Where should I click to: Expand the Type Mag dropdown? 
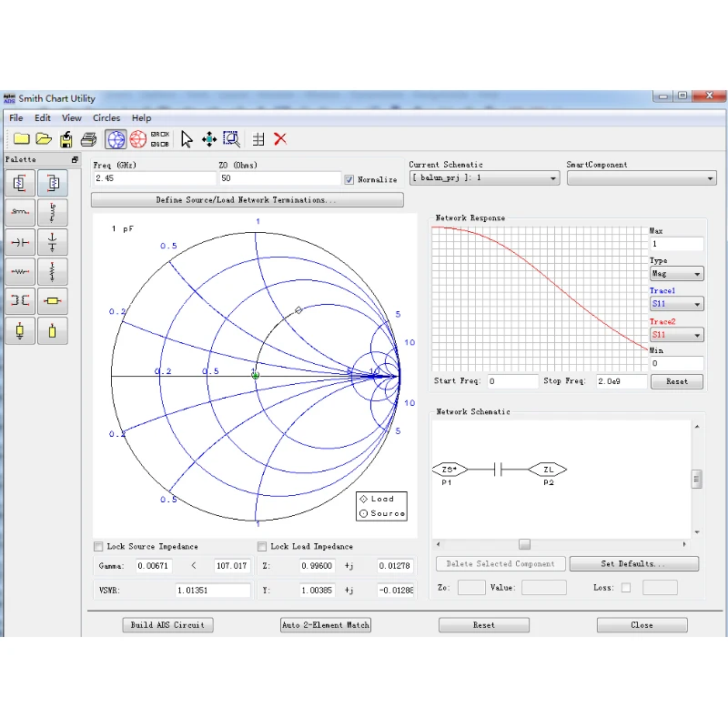click(676, 274)
